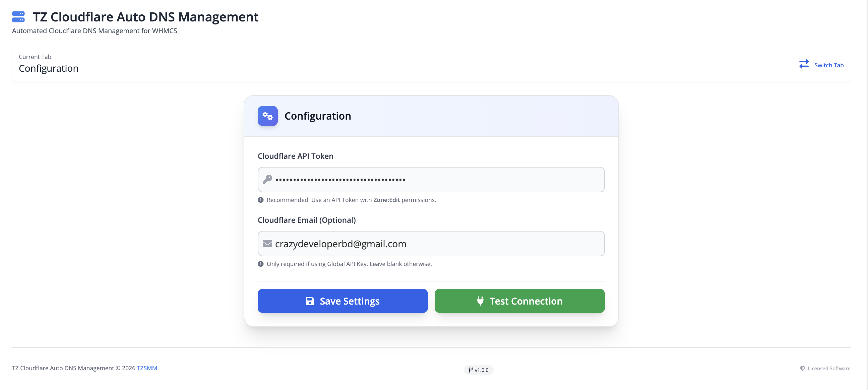Click the gear icon beside Configuration heading
868x390 pixels.
tap(267, 116)
